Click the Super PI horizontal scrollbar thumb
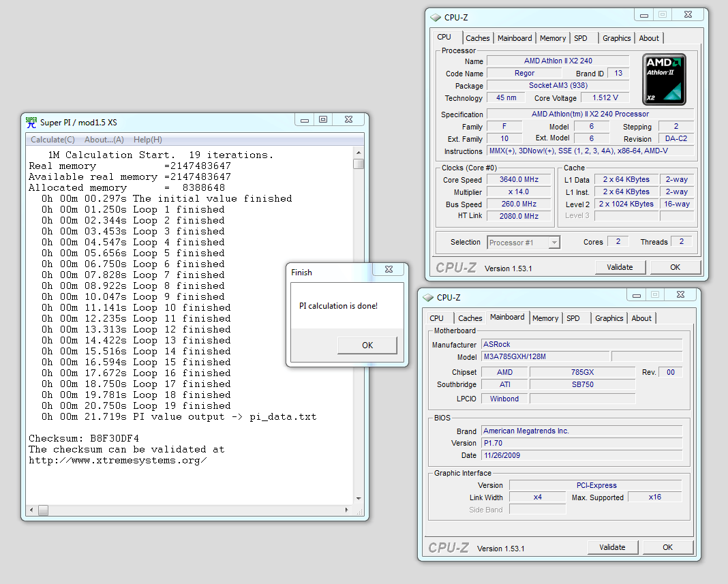Screen dimensions: 728x584 tap(43, 510)
